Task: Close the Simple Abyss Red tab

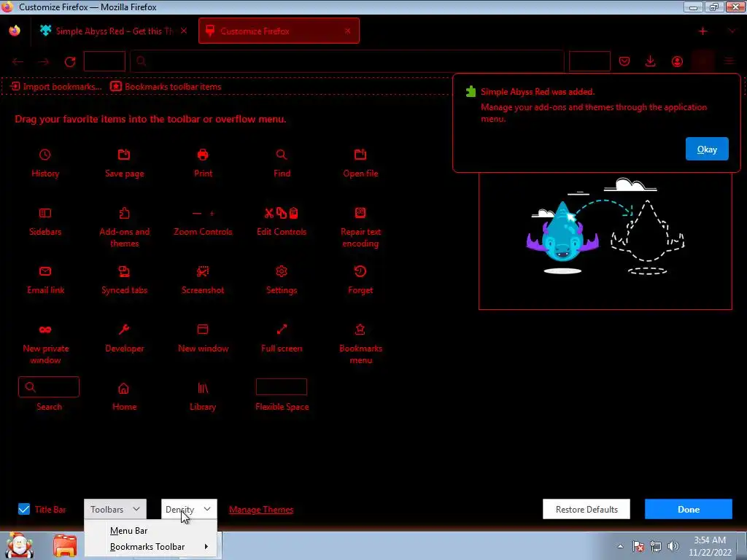Action: click(x=184, y=31)
